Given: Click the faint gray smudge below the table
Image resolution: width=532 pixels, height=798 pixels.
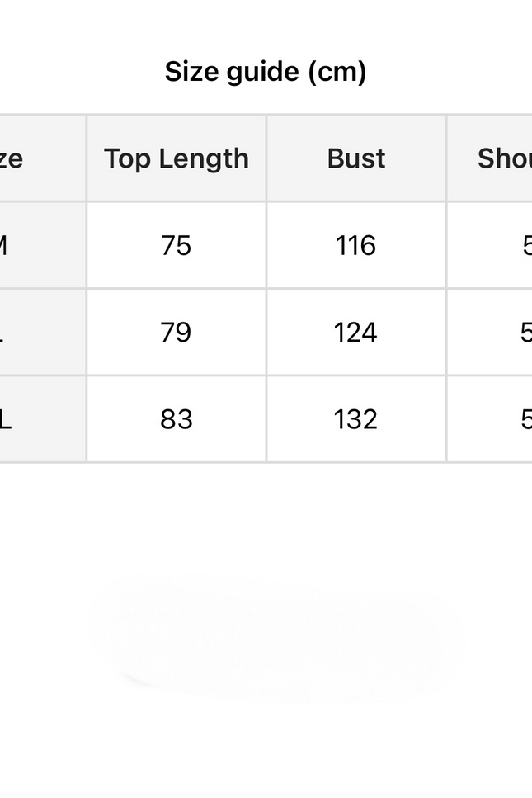Looking at the screenshot, I should (272, 635).
